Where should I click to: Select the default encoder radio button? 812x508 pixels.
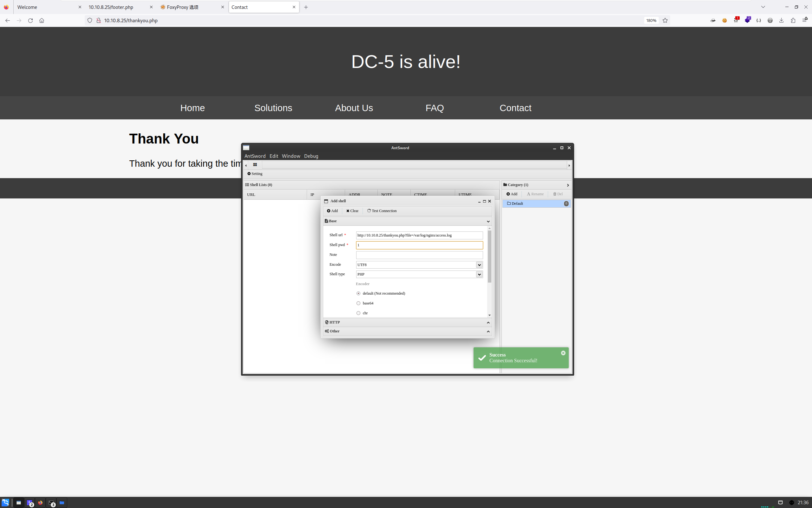pos(358,294)
